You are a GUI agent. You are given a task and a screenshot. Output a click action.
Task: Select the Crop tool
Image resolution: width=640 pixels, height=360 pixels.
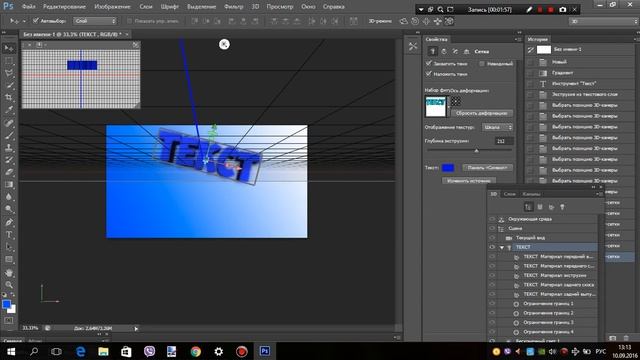pos(9,98)
